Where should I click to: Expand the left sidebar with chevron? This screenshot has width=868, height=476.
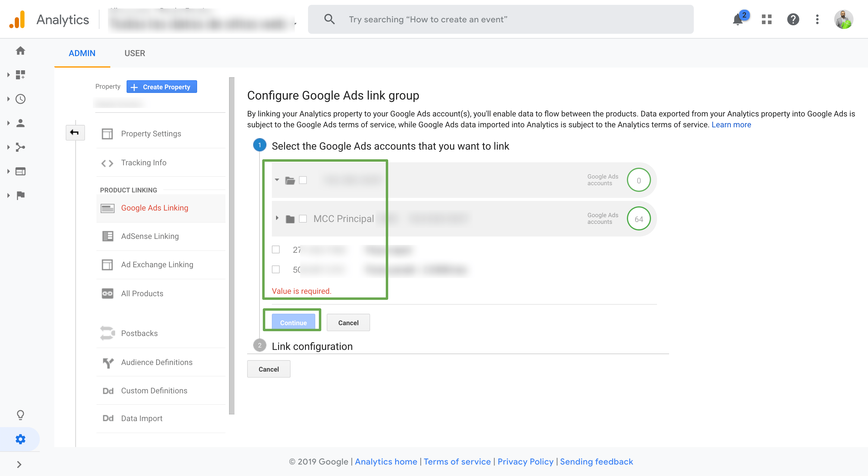[x=19, y=465]
